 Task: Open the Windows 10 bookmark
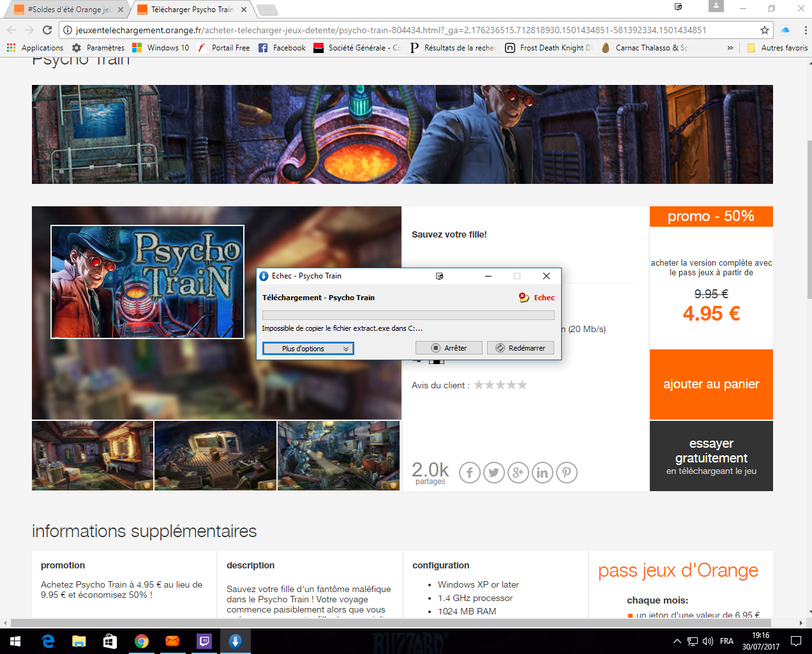(161, 48)
